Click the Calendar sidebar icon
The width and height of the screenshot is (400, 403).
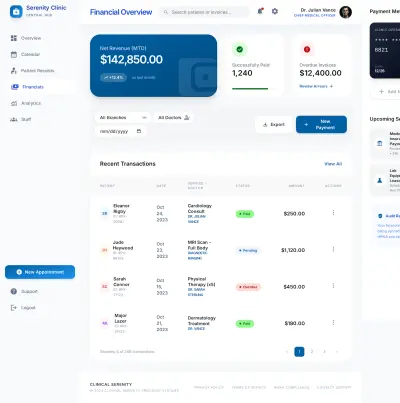tap(14, 54)
